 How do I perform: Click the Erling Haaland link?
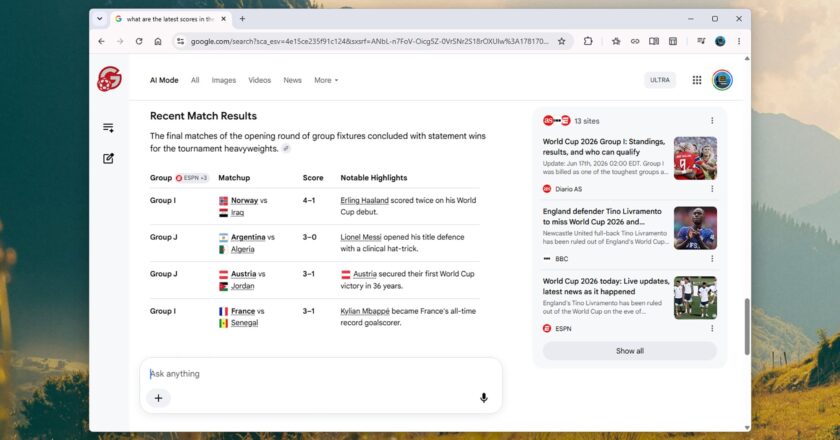pos(364,200)
